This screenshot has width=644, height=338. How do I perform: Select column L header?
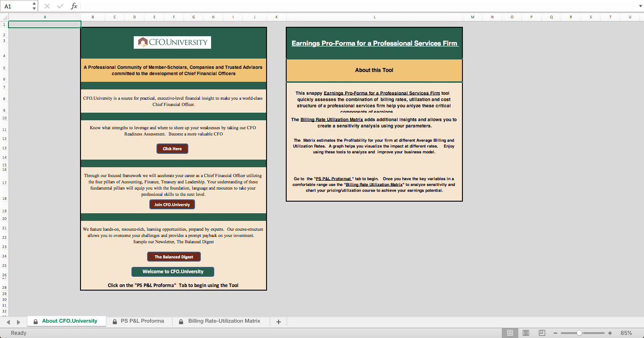[x=374, y=17]
